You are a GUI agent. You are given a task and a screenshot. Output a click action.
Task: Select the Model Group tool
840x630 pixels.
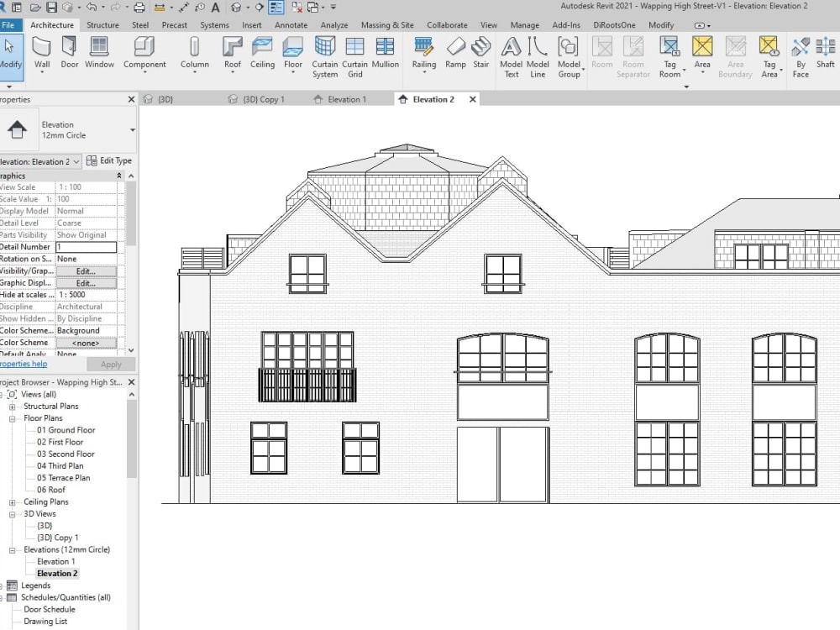coord(569,57)
